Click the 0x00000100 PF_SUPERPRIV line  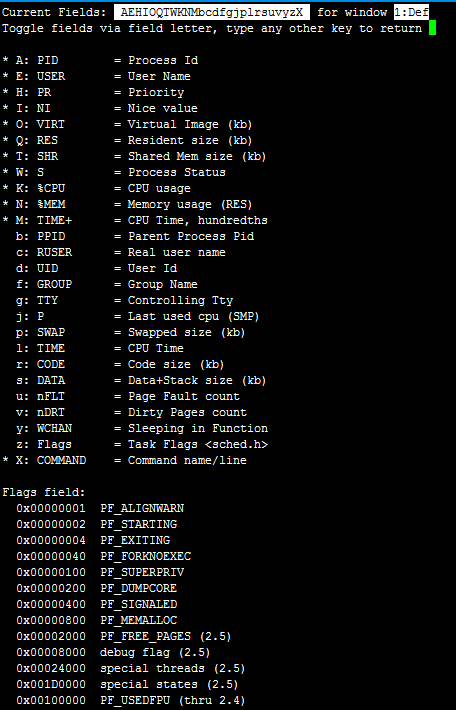[100, 572]
